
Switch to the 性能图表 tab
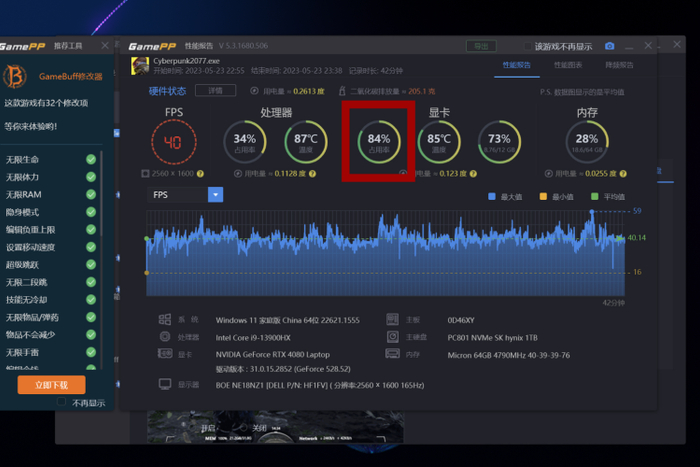[568, 65]
